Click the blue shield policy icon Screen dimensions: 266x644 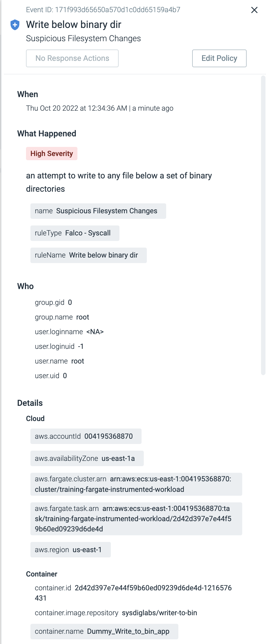15,25
